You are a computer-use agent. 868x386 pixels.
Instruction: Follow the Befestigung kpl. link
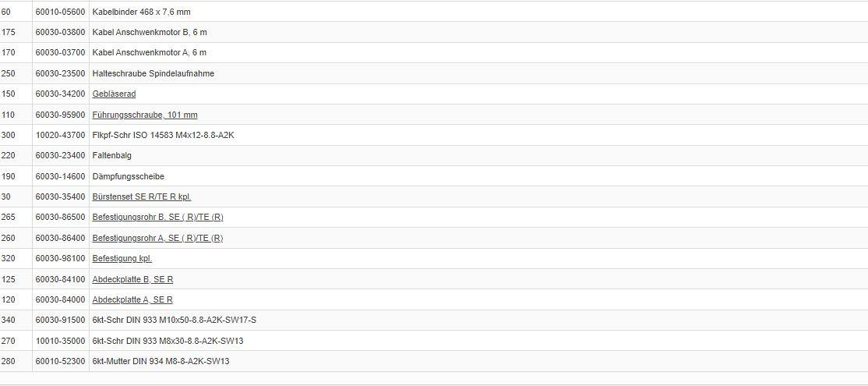coord(122,258)
